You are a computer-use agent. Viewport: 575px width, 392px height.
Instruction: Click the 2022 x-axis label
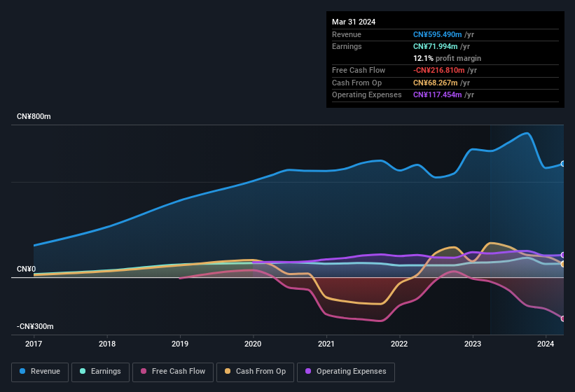pyautogui.click(x=399, y=344)
